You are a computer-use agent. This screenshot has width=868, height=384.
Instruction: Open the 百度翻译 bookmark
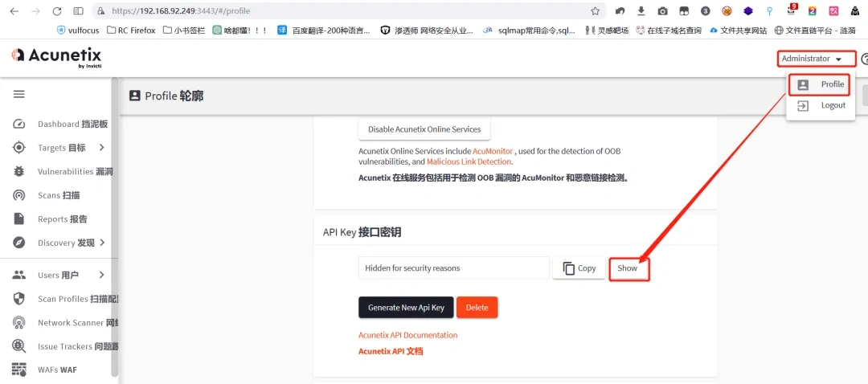point(324,31)
